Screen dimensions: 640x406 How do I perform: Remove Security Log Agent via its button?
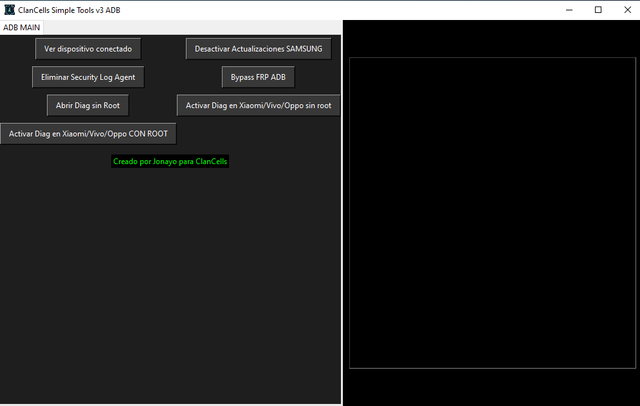(x=88, y=77)
